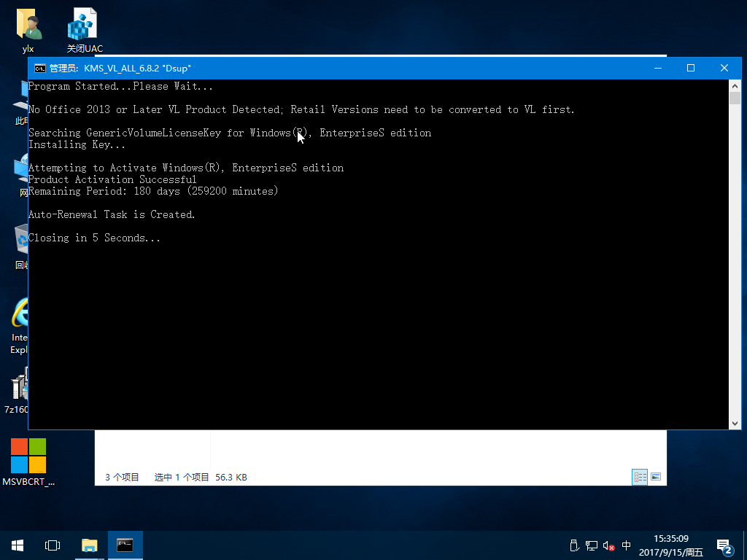Viewport: 747px width, 560px height.
Task: Open the network status tray icon
Action: pos(591,545)
